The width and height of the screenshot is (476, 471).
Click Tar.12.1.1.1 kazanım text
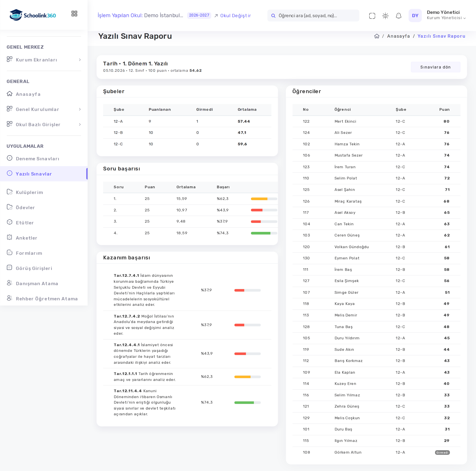click(145, 377)
